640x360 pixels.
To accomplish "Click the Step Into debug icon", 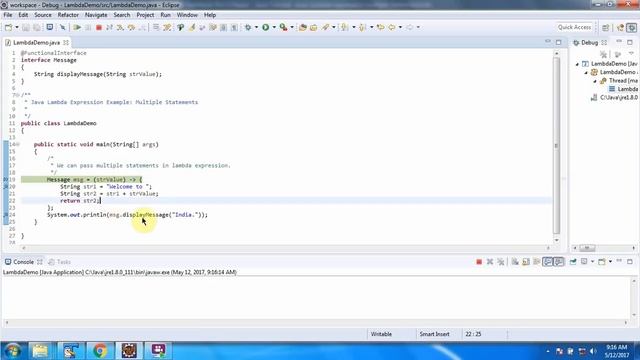I will pos(120,27).
